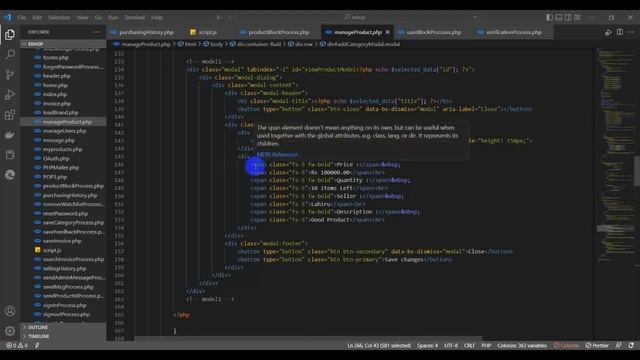Open the Extensions view
The height and width of the screenshot is (360, 640).
click(x=10, y=115)
